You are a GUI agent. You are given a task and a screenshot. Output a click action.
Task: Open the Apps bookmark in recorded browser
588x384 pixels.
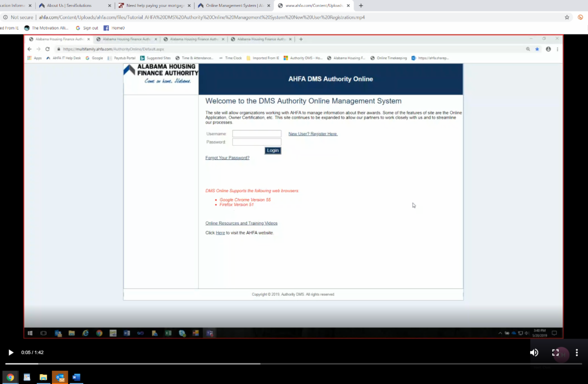[34, 58]
